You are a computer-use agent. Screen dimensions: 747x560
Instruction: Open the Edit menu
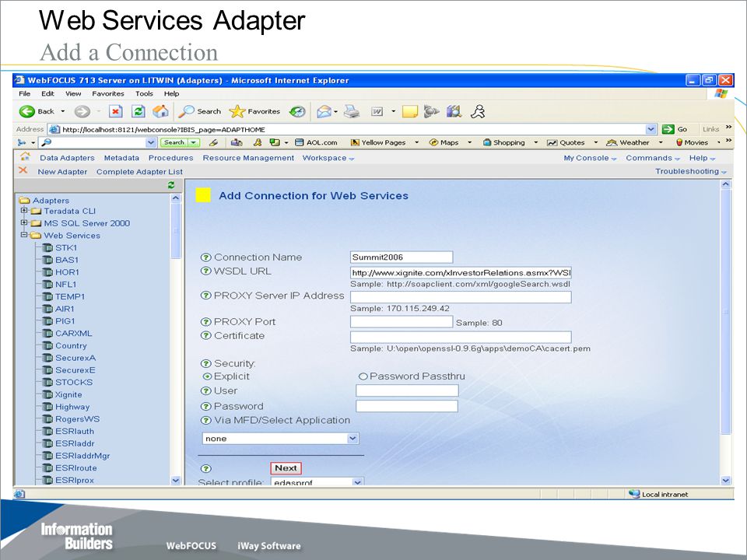coord(47,94)
